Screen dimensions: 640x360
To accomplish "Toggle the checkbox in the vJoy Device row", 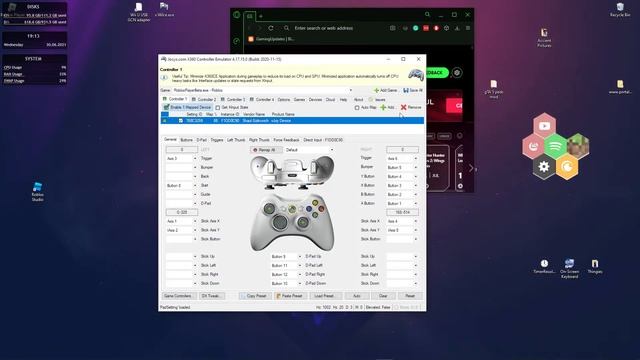I will 180,121.
